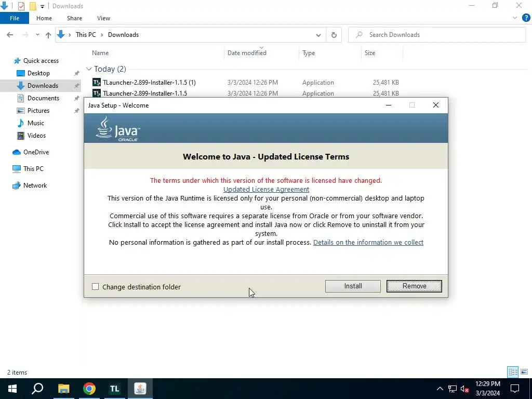532x399 pixels.
Task: Open File Explorer Help icon
Action: pyautogui.click(x=526, y=18)
